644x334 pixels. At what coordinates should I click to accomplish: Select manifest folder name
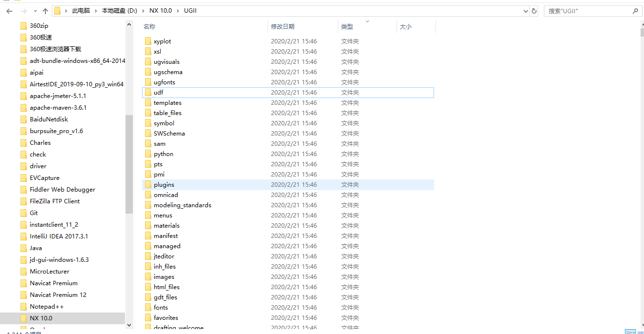point(166,236)
